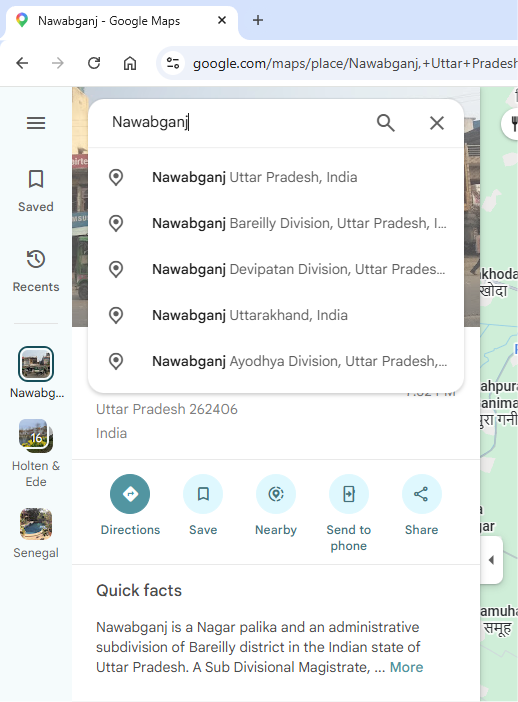The width and height of the screenshot is (518, 702).
Task: Click the address bar URL
Action: point(354,63)
